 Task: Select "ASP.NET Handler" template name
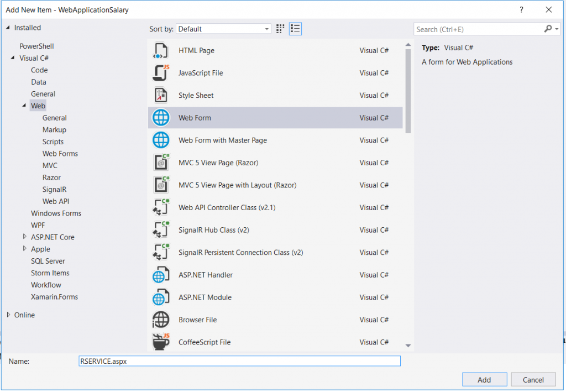[206, 275]
